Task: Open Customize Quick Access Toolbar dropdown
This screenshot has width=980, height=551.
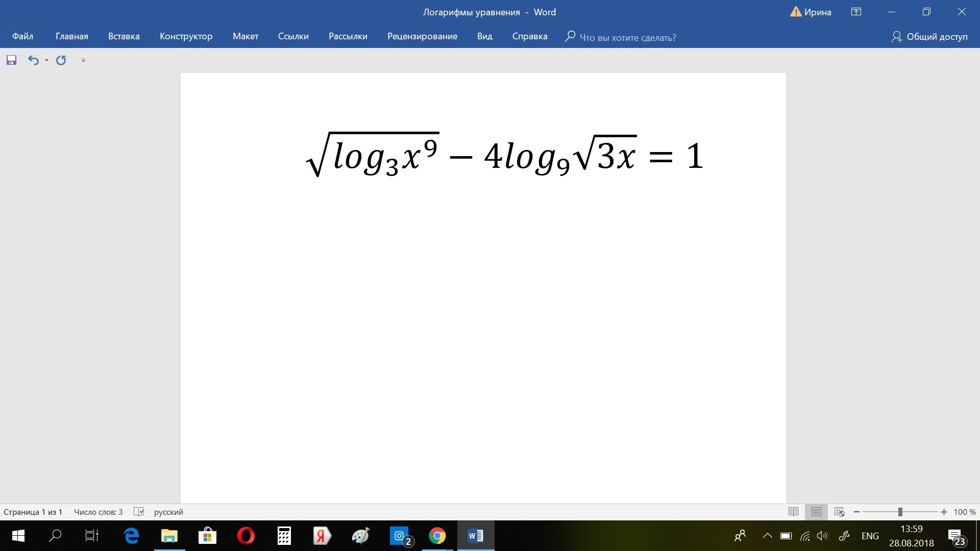Action: click(83, 60)
